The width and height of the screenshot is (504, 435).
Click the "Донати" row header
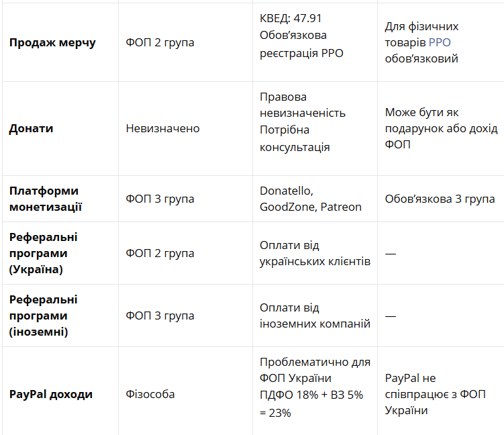[x=31, y=128]
